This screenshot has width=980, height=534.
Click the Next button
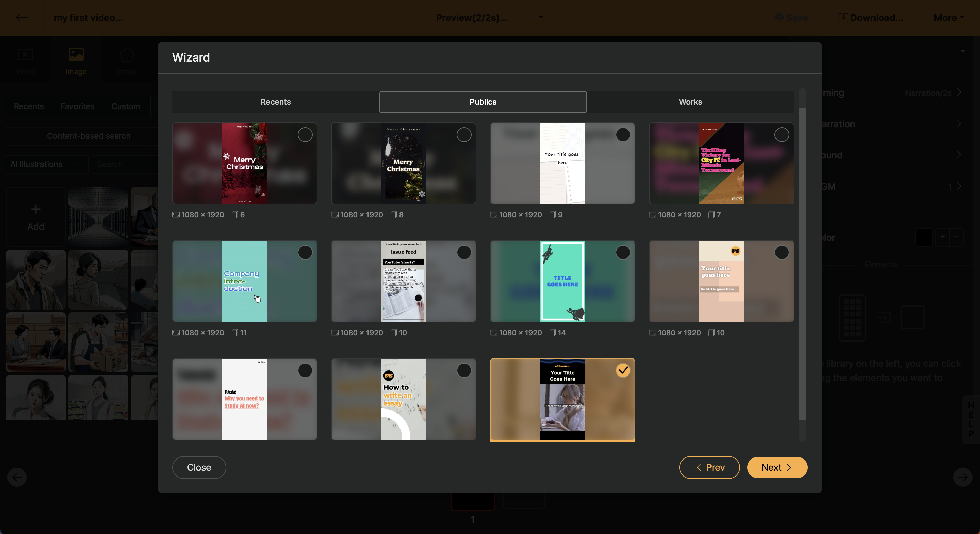tap(777, 467)
